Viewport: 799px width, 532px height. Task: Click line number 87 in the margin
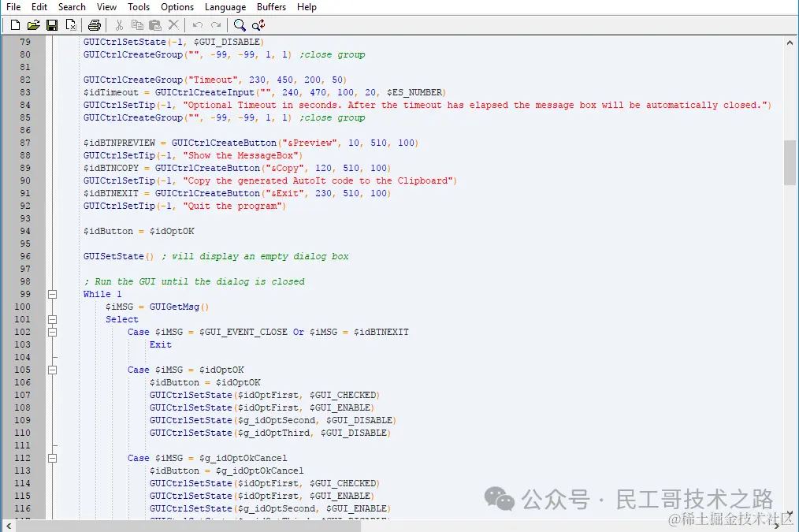point(25,143)
